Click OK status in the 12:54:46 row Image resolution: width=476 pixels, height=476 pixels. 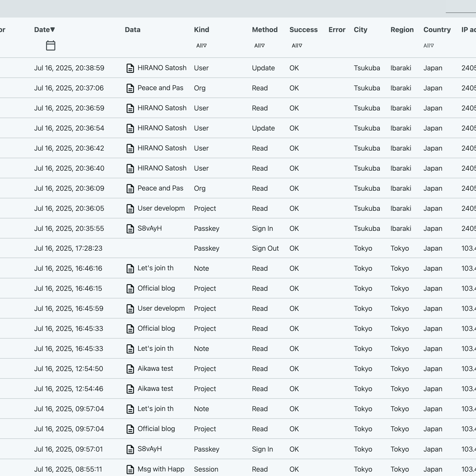pos(294,389)
